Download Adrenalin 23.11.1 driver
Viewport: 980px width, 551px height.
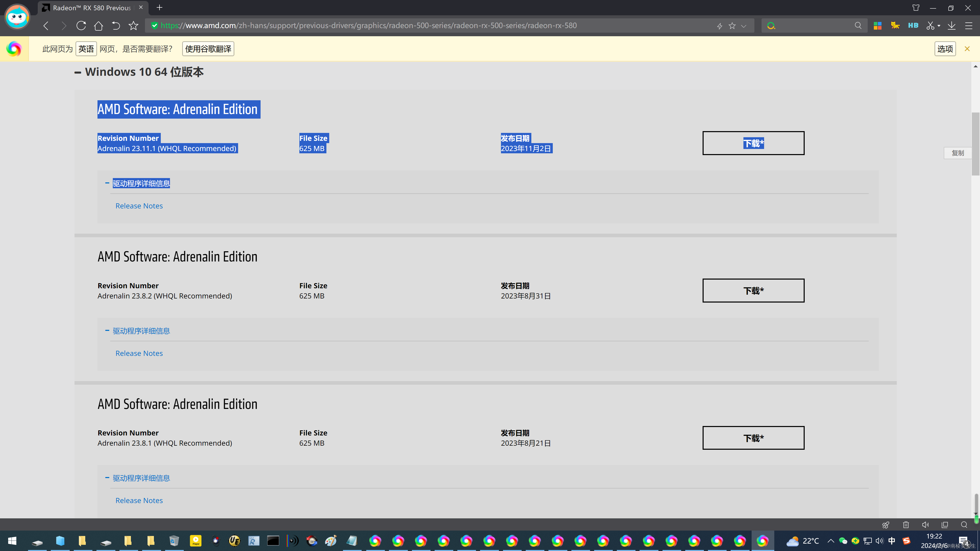753,143
